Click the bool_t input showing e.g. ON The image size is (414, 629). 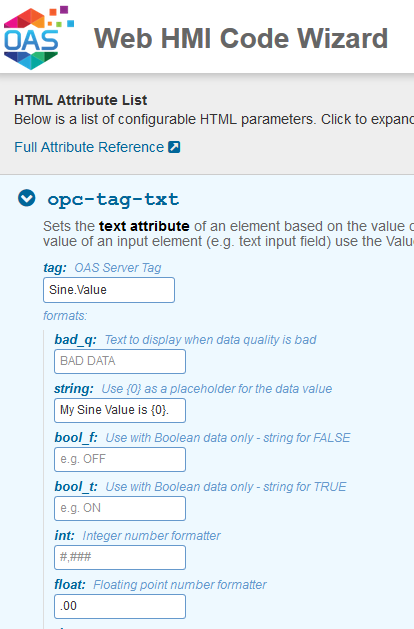[x=120, y=508]
